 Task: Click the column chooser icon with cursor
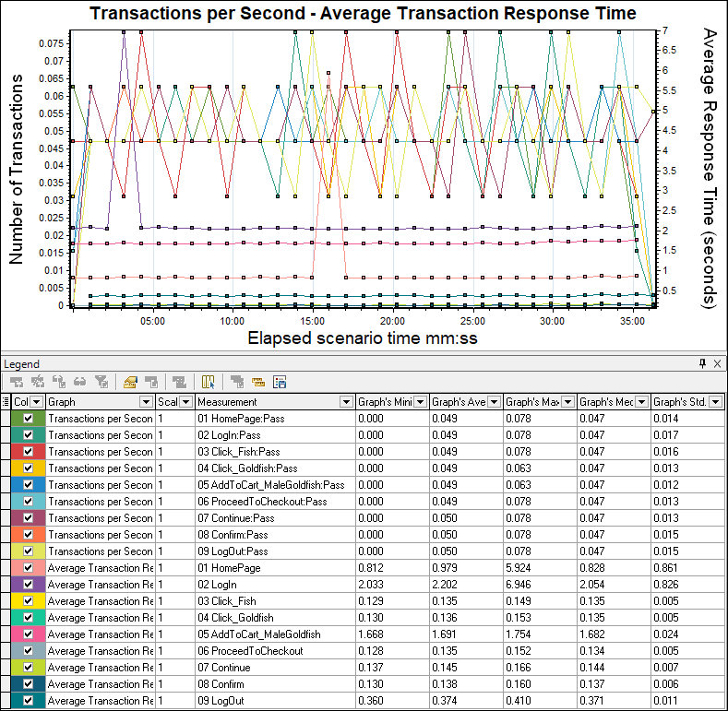[x=208, y=382]
